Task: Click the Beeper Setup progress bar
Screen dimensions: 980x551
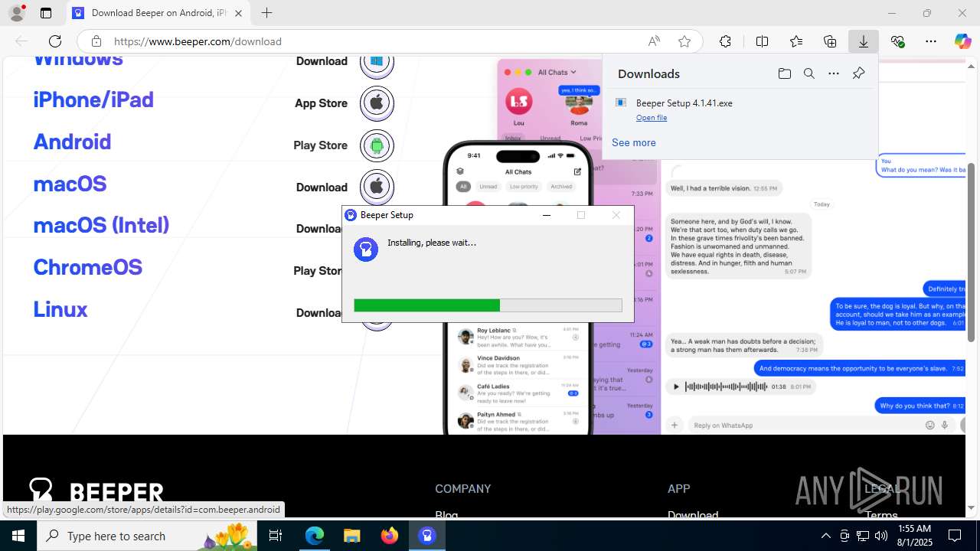Action: click(488, 305)
